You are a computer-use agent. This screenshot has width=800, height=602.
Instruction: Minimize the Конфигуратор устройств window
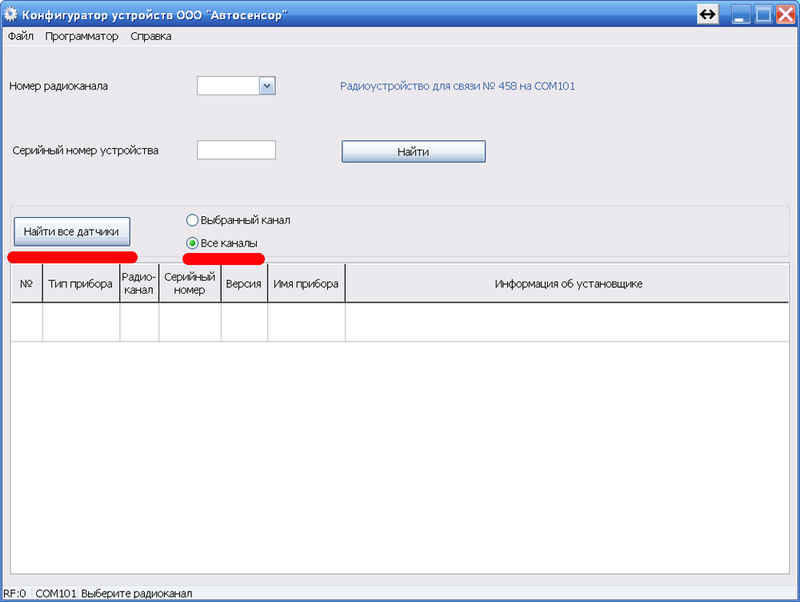coord(740,14)
